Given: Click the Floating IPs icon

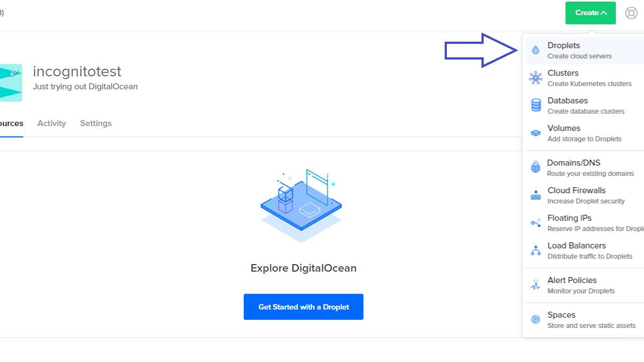Looking at the screenshot, I should pyautogui.click(x=536, y=223).
